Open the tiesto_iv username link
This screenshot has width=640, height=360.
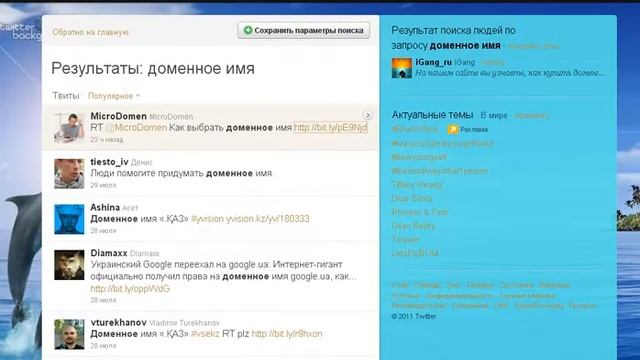109,162
